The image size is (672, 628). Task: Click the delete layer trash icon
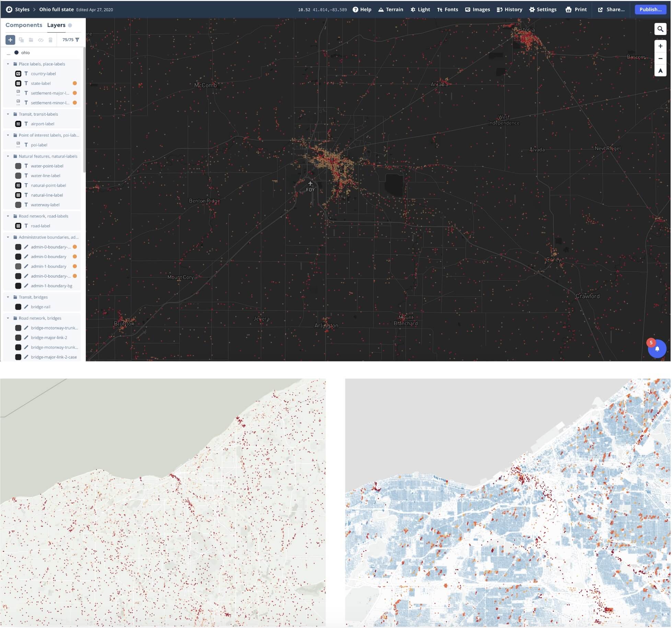pyautogui.click(x=50, y=40)
